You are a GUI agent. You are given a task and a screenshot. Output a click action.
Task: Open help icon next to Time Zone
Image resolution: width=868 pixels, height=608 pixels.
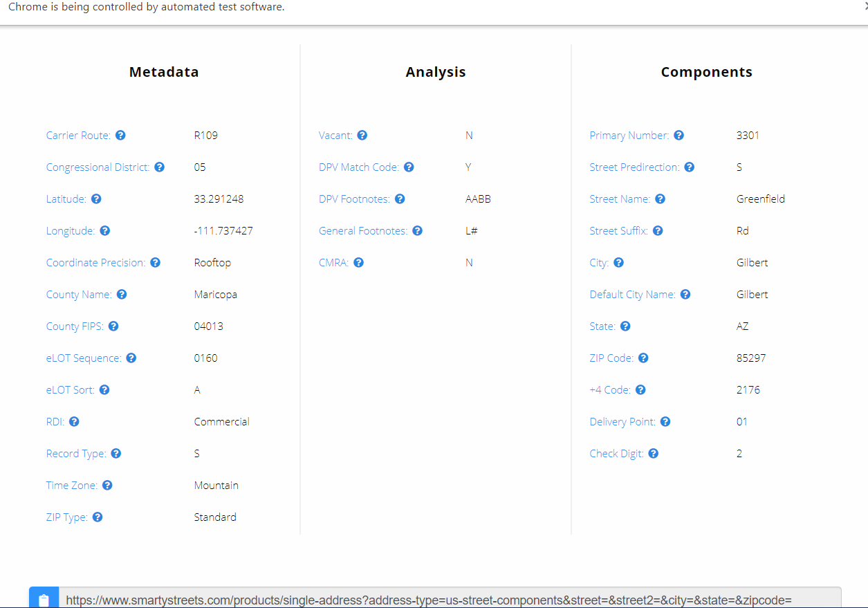107,486
